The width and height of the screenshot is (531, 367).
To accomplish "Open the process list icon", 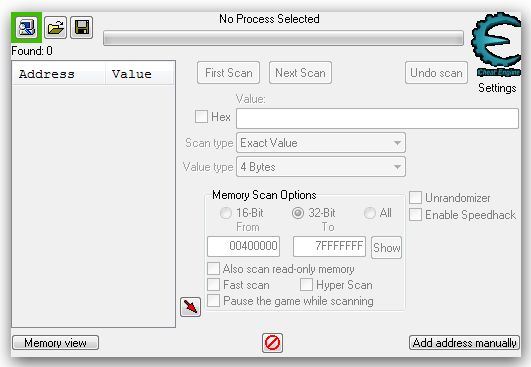I will click(x=26, y=27).
